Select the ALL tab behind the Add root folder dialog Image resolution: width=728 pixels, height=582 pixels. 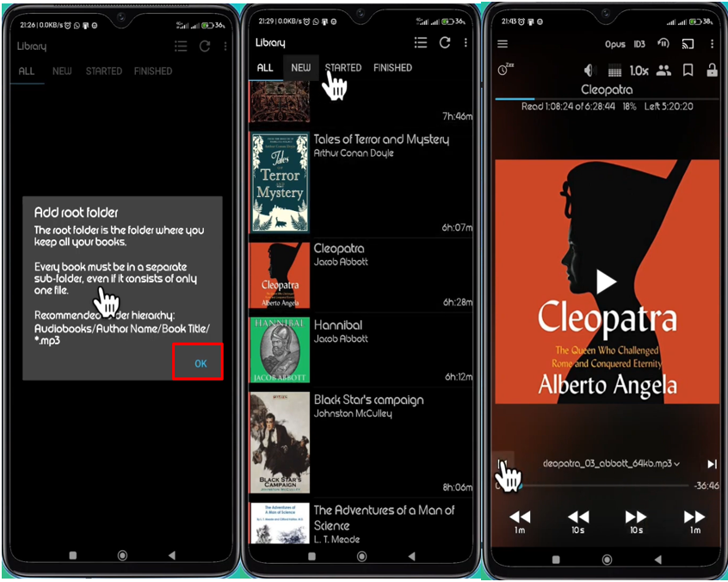pyautogui.click(x=27, y=71)
